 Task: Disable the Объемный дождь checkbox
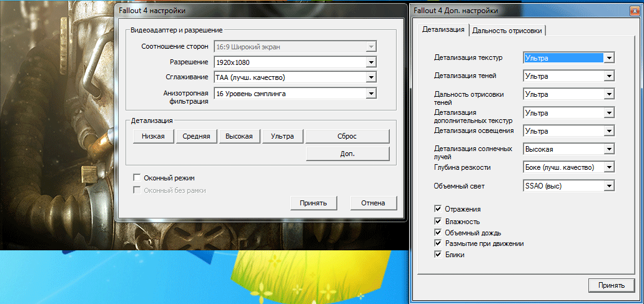click(438, 233)
